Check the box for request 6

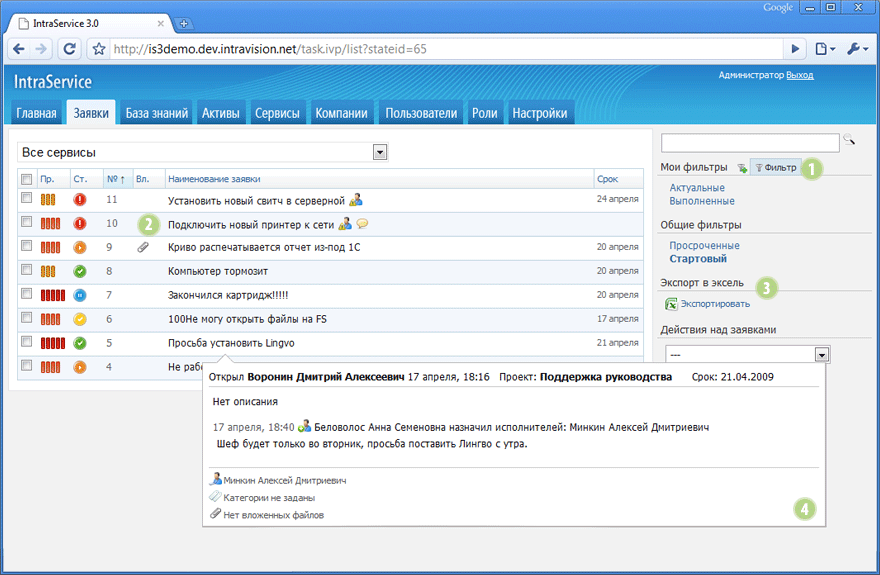(x=26, y=318)
